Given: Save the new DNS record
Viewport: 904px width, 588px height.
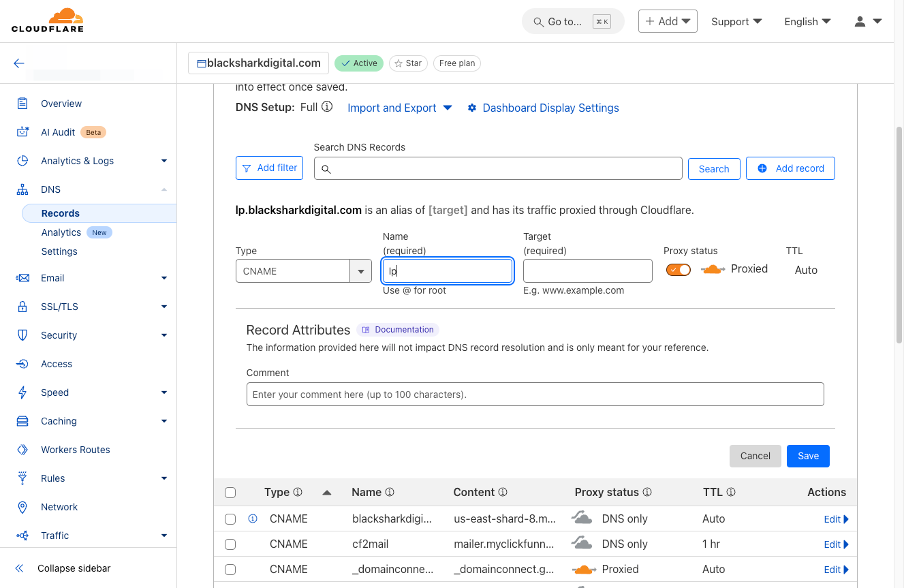Looking at the screenshot, I should [808, 456].
